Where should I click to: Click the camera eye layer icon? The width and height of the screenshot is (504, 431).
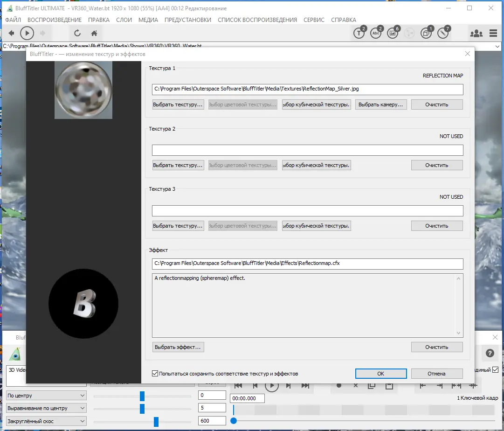(x=15, y=354)
